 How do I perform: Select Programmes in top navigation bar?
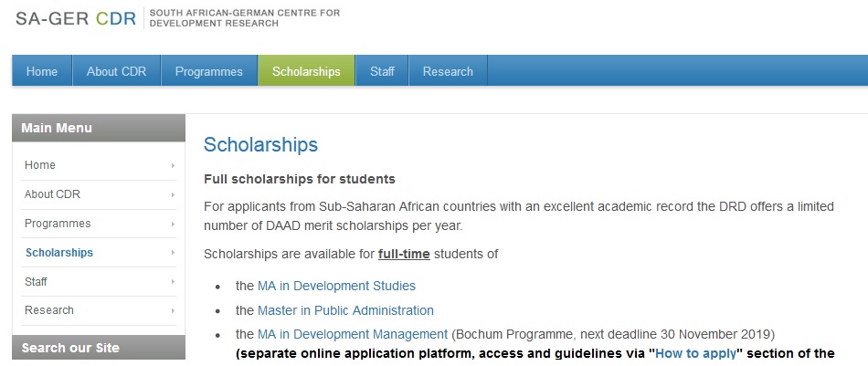click(x=209, y=71)
